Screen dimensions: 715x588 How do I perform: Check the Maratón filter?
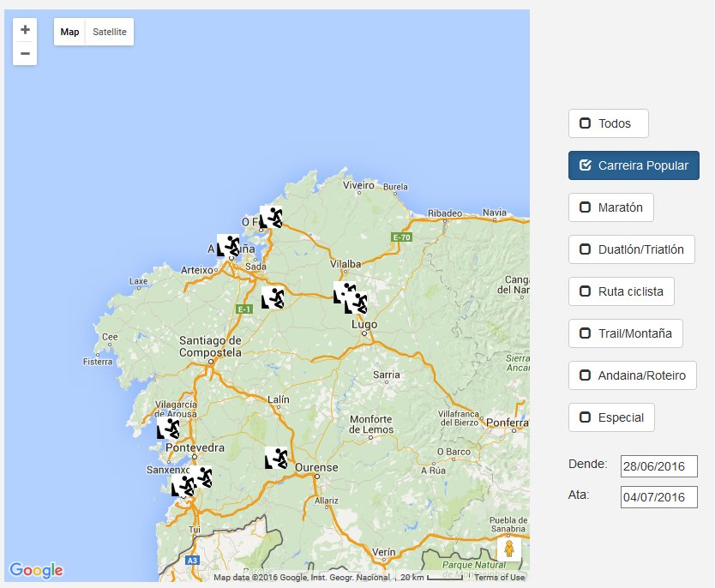click(x=611, y=207)
